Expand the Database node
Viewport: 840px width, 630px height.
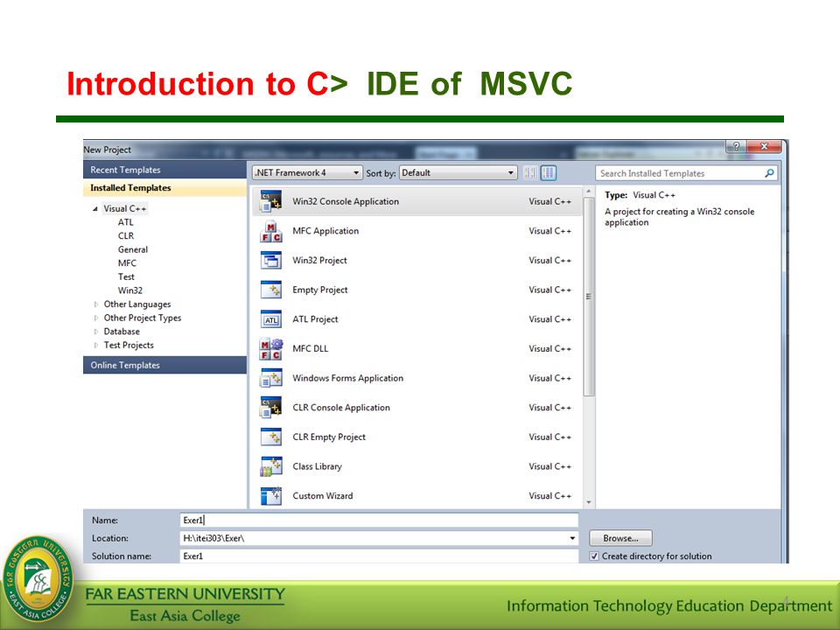point(96,332)
